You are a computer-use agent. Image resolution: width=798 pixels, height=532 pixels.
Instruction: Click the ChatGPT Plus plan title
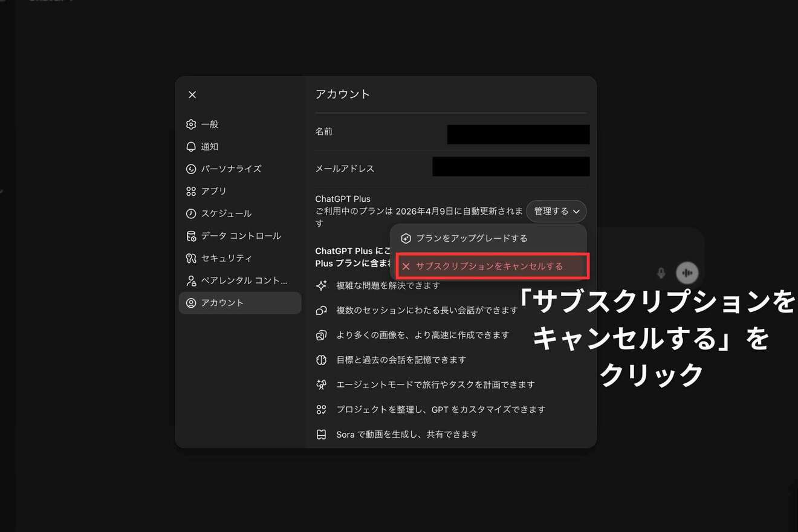click(343, 199)
